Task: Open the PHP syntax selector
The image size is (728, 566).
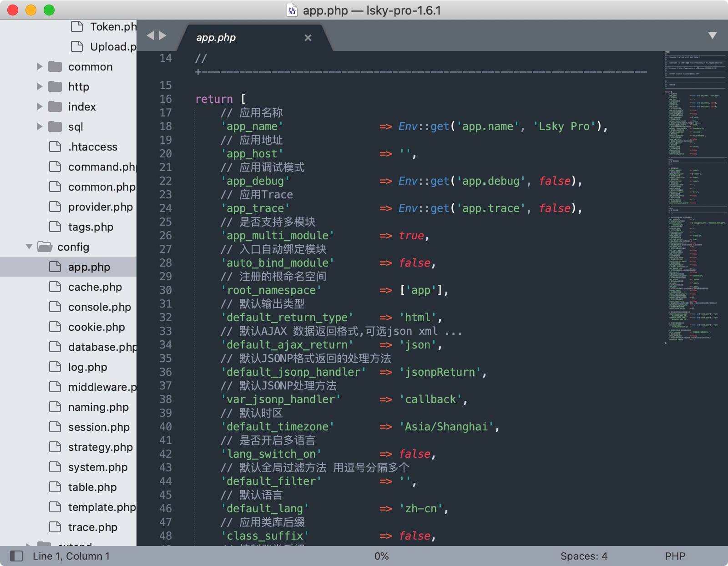Action: (675, 556)
